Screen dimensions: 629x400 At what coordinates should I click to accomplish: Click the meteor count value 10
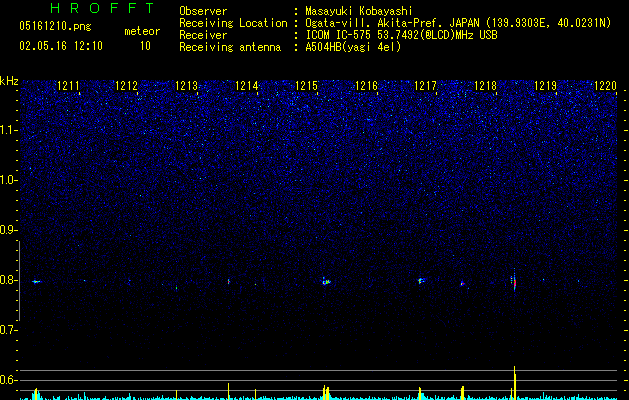pos(145,46)
